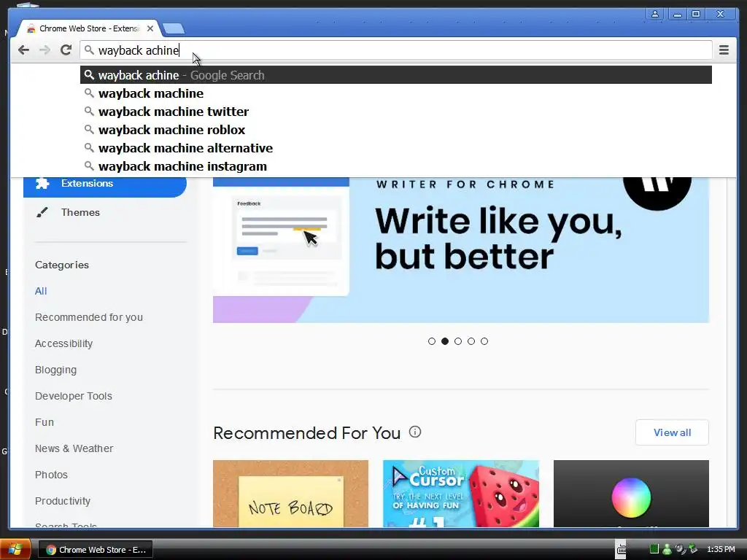Click the on-screen keyboard tray icon
Viewport: 747px width, 560px height.
tap(622, 550)
